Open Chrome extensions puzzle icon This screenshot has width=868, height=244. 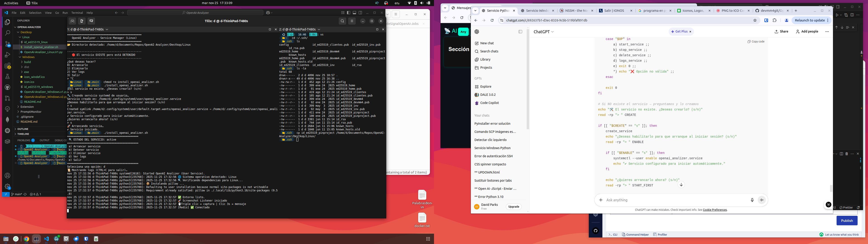pos(775,20)
